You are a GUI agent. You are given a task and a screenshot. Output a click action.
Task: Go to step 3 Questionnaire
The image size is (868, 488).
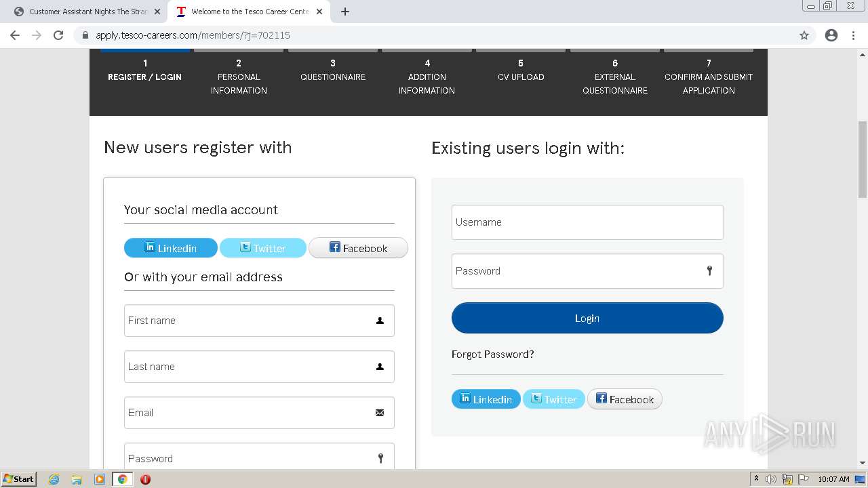(333, 70)
